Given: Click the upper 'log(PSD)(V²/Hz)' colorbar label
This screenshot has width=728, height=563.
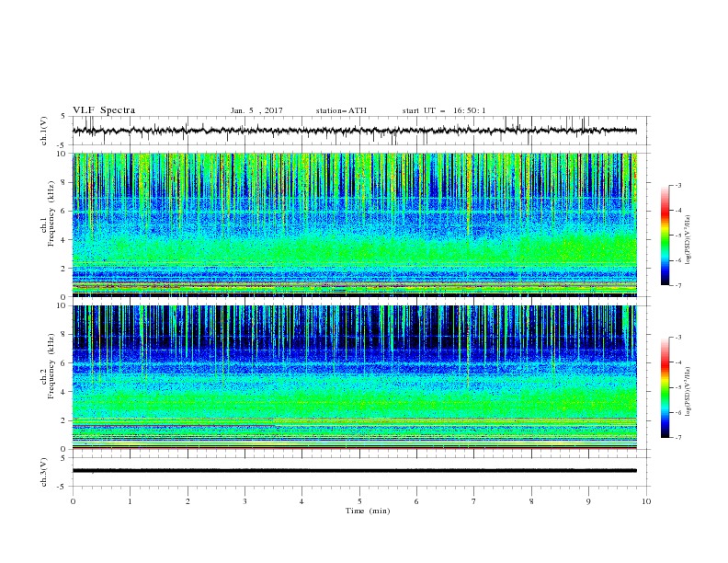Looking at the screenshot, I should (x=688, y=240).
